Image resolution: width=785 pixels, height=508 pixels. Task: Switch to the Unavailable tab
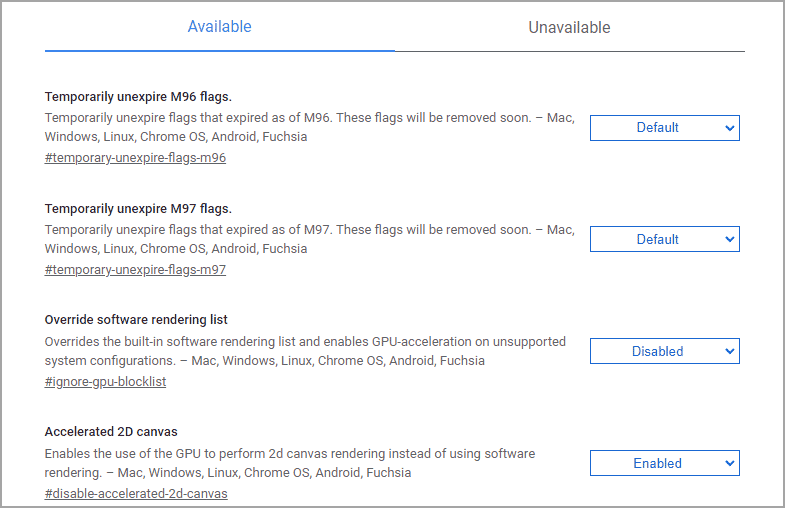[569, 28]
